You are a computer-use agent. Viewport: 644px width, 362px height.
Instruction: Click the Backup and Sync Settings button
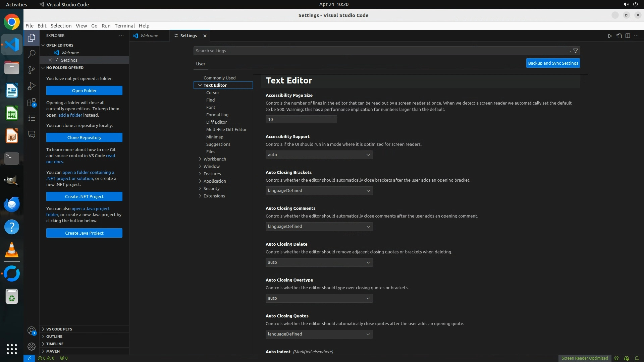[x=553, y=63]
